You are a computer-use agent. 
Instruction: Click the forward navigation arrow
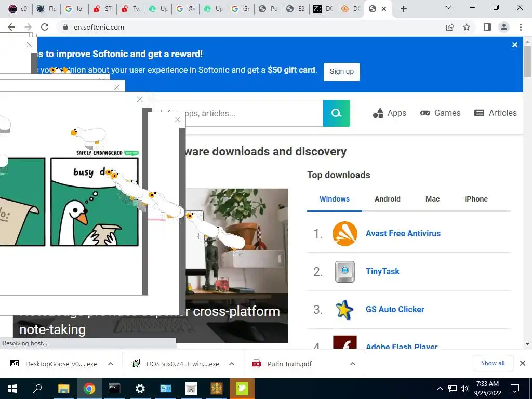[28, 27]
